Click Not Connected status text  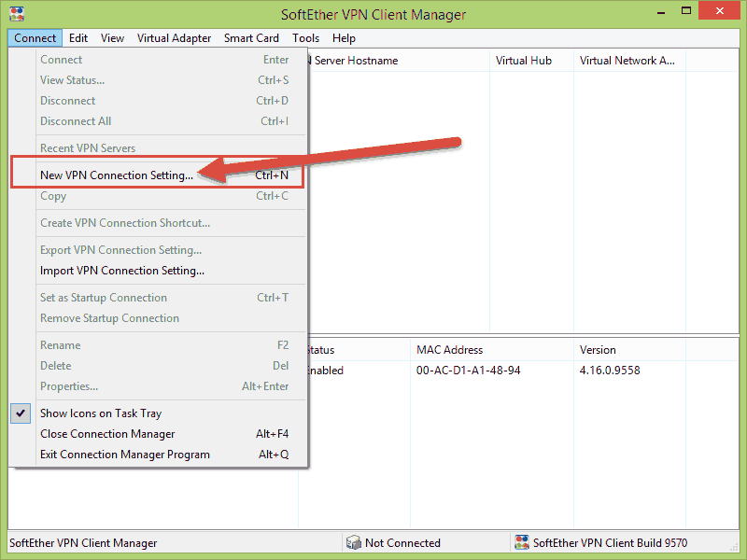point(402,543)
